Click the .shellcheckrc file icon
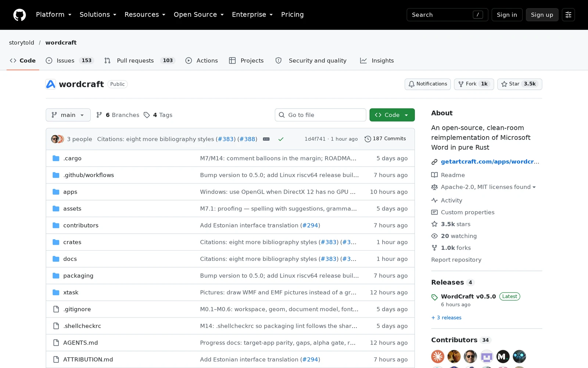 56,326
